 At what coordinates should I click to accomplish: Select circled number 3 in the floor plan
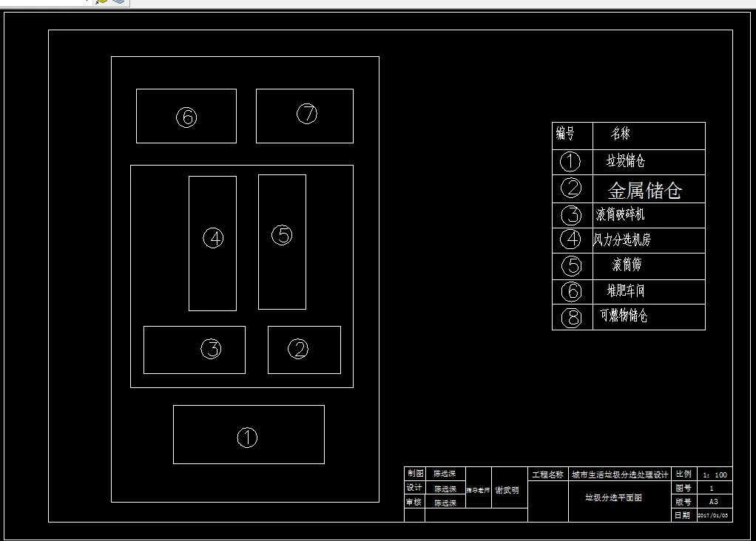coord(211,349)
